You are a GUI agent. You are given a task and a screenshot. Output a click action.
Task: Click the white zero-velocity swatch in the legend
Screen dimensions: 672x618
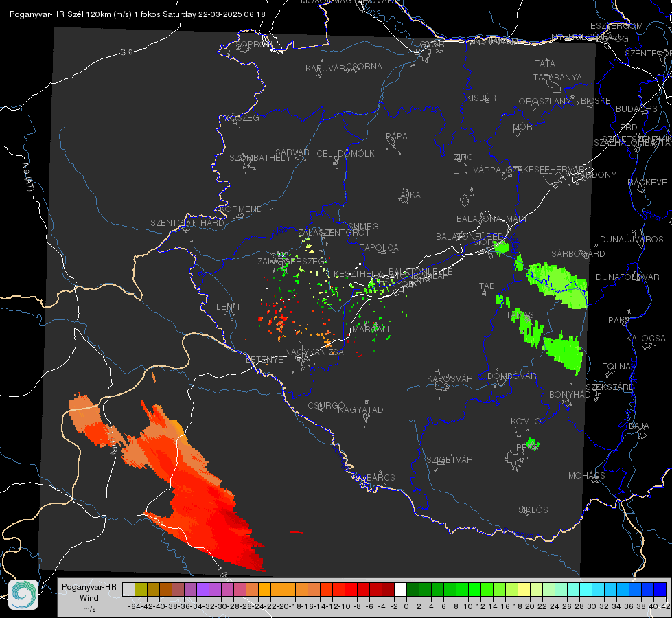point(400,589)
